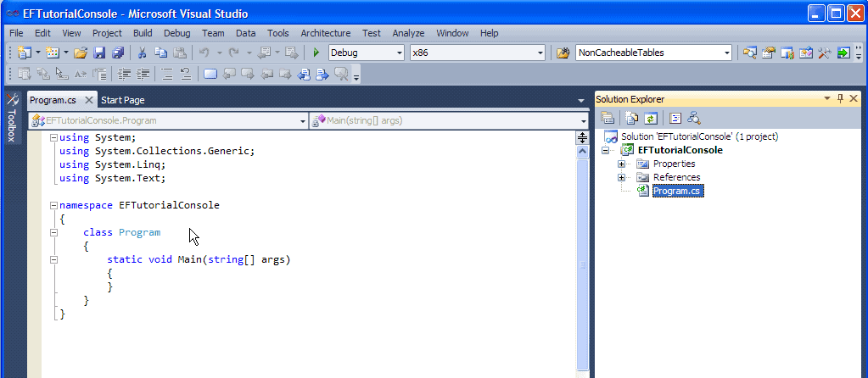Click the Clear All Bookmarks icon
This screenshot has width=868, height=378.
[x=342, y=74]
